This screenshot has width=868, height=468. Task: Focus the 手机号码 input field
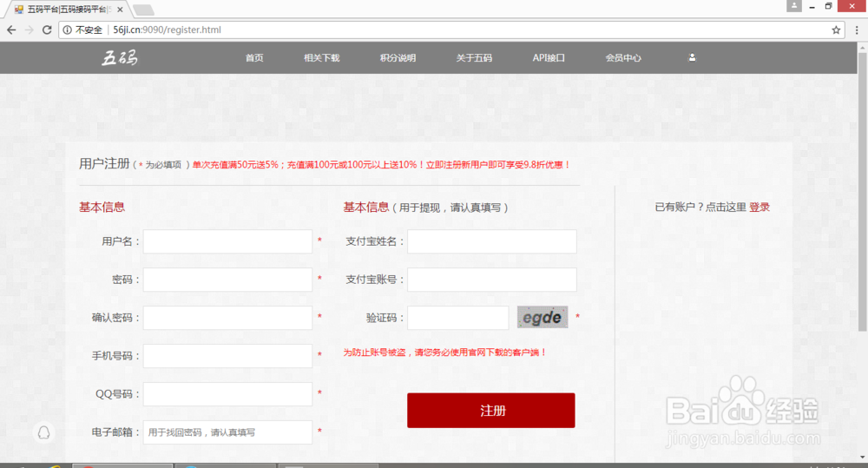[x=227, y=356]
